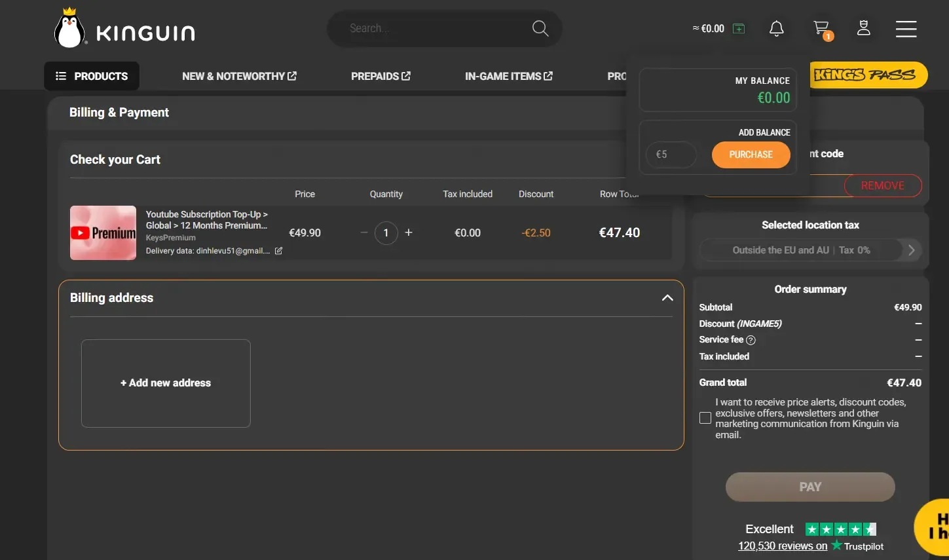Screen dimensions: 949x560
Task: Open the hamburger menu
Action: coord(906,29)
